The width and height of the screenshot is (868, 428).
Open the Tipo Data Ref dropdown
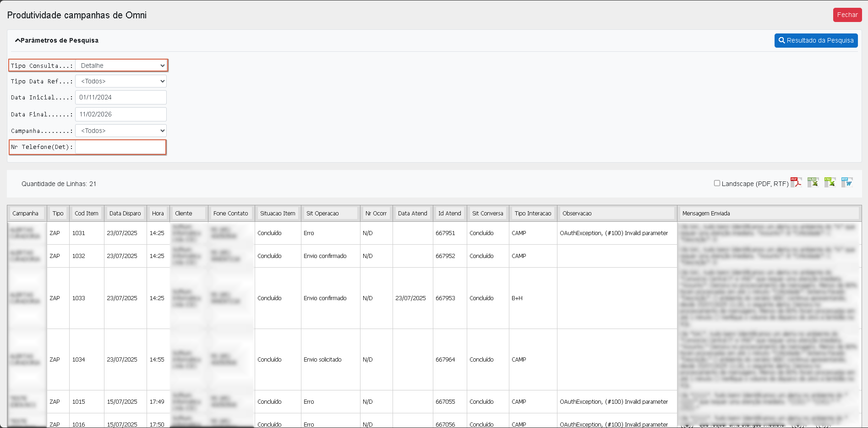pos(121,81)
